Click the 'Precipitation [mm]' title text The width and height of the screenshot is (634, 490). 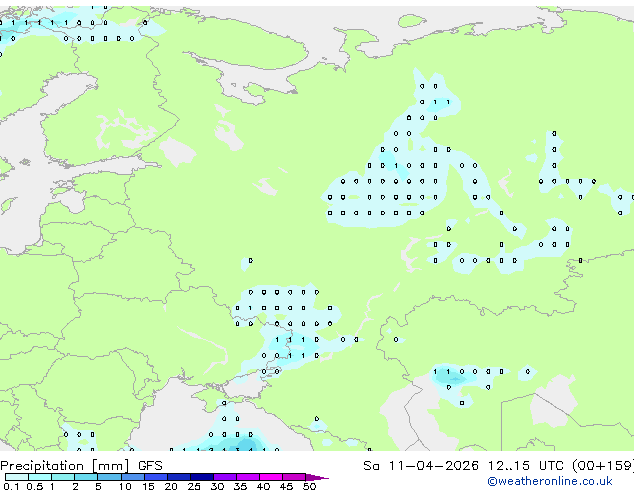pos(65,466)
